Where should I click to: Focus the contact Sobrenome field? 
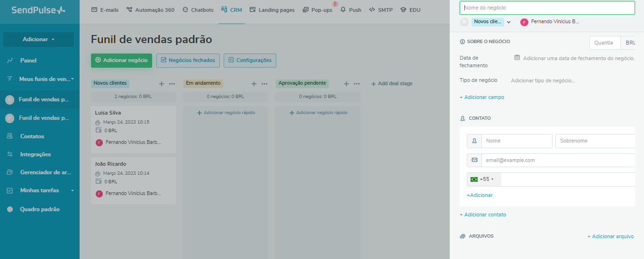tap(595, 141)
